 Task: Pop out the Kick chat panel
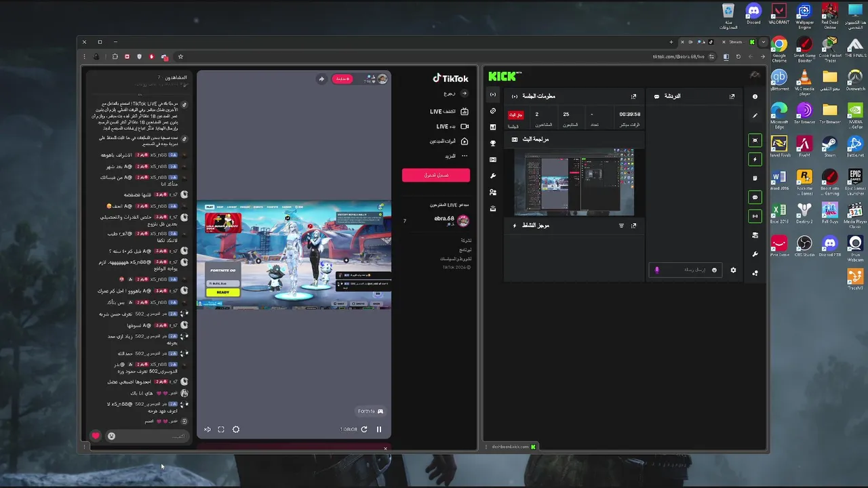tap(732, 96)
